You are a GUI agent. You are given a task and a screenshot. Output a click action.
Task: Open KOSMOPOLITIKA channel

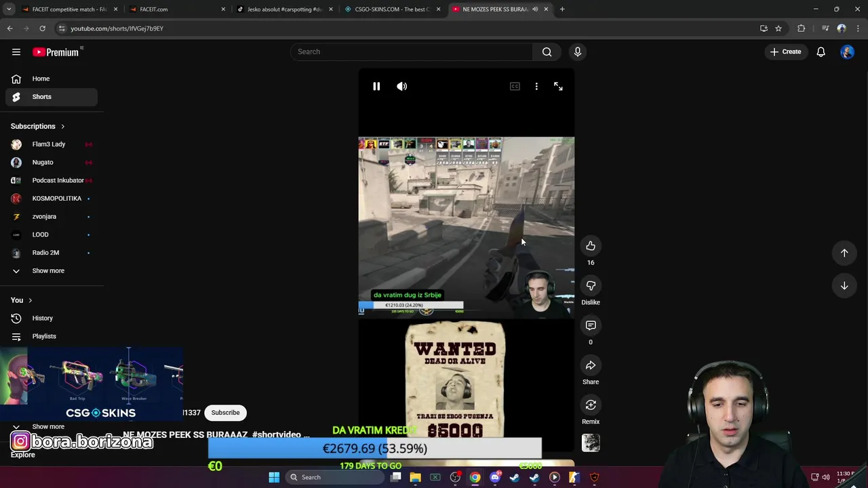coord(52,198)
